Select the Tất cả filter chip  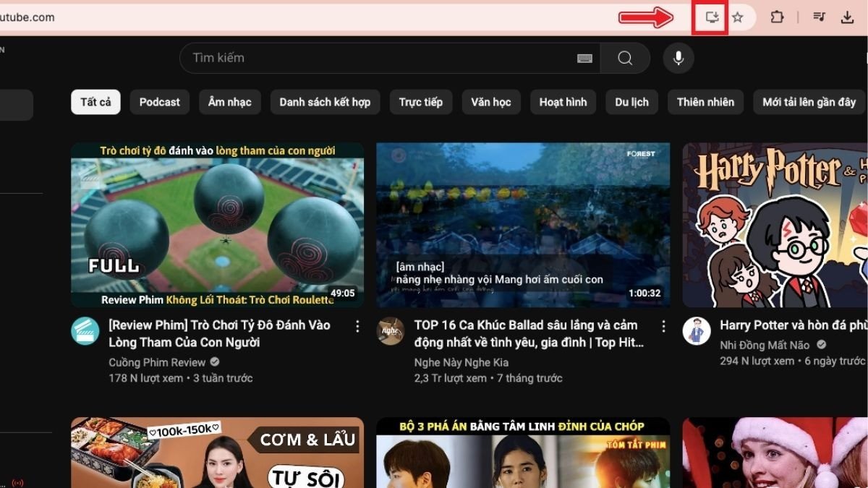coord(95,102)
